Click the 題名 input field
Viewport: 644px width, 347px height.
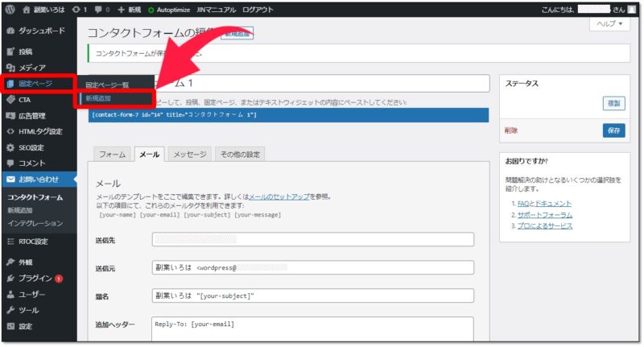tap(313, 295)
